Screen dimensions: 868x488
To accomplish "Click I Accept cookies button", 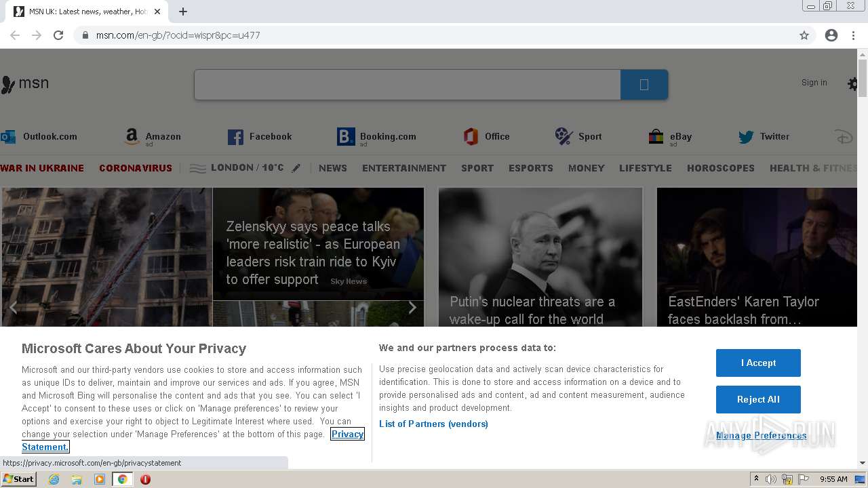I will tap(758, 363).
